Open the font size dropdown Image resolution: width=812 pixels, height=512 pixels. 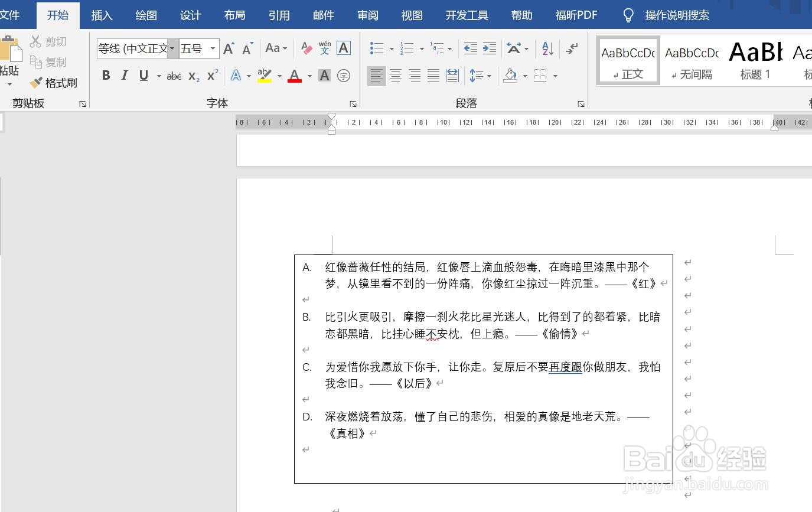pyautogui.click(x=213, y=48)
